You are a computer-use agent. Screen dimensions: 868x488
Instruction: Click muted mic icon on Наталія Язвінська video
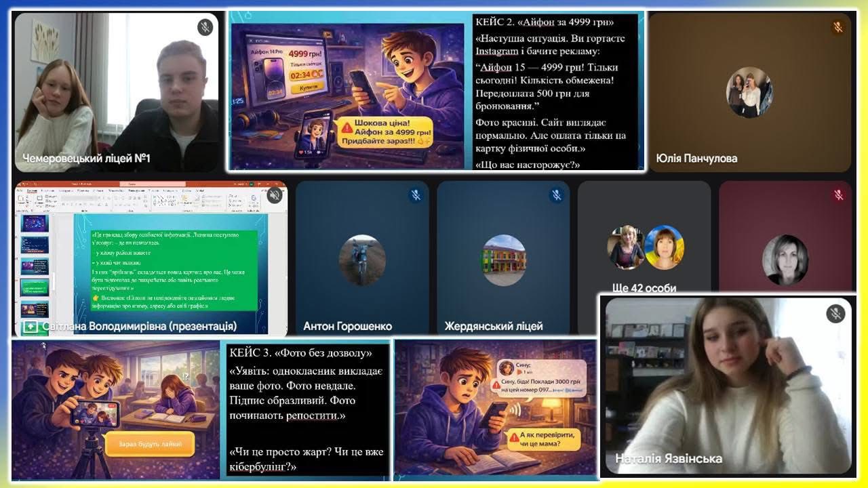point(835,313)
